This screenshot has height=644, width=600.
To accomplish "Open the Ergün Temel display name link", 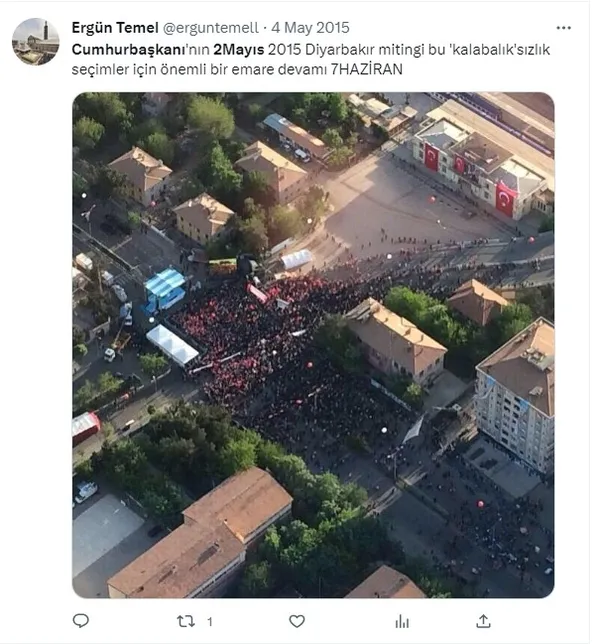I will tap(115, 28).
